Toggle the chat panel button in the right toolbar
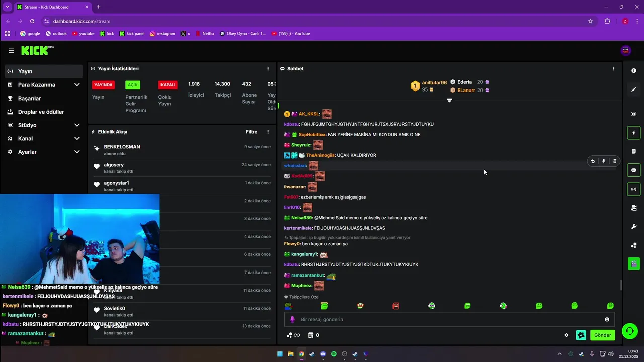 [x=634, y=170]
